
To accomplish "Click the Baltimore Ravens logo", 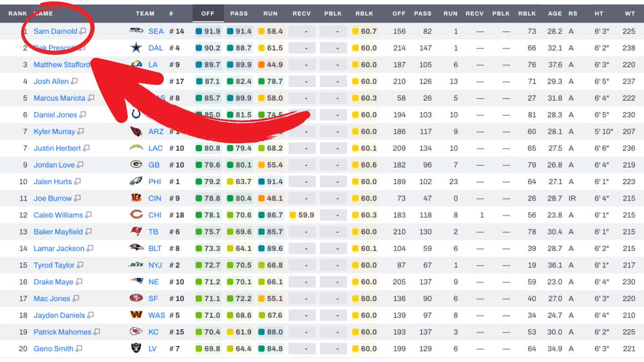I will (136, 248).
